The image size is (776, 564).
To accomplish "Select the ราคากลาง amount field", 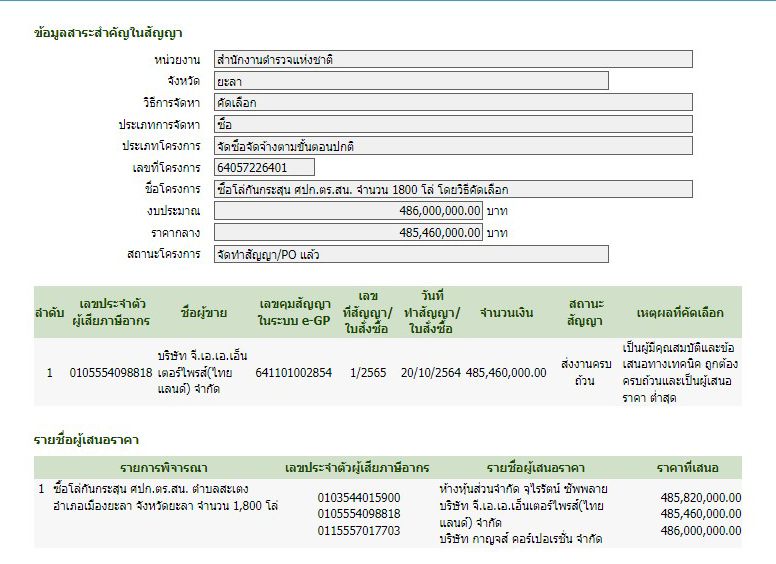I will tap(348, 232).
